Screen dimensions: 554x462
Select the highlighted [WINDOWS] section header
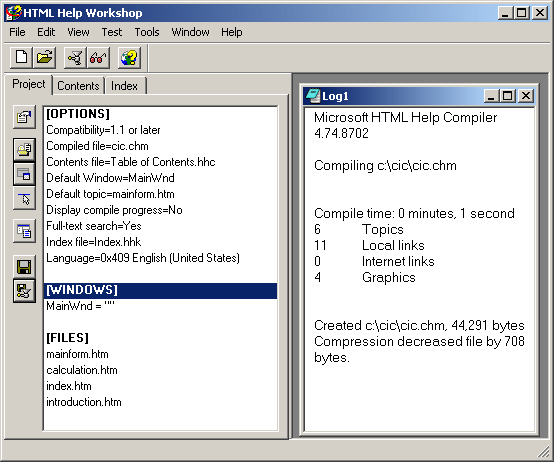160,290
